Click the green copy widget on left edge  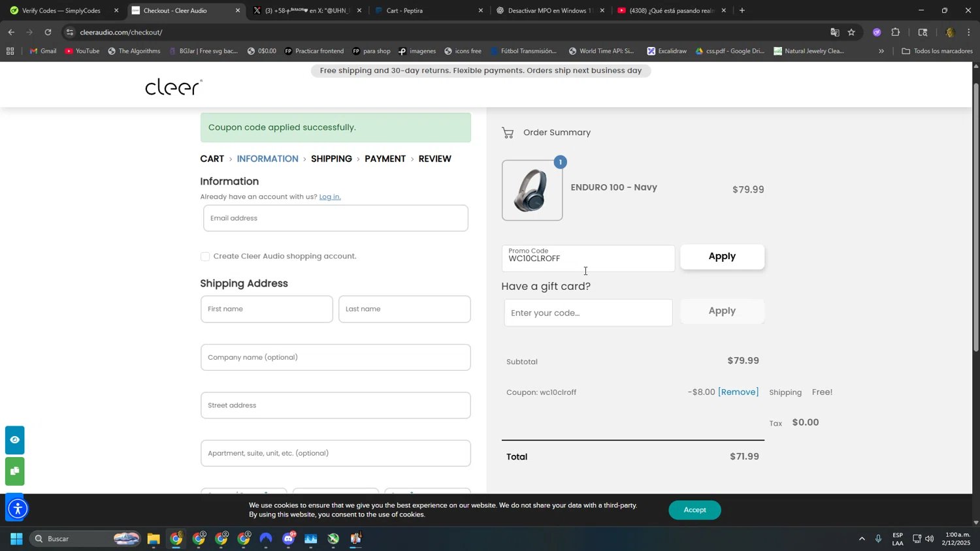[x=15, y=471]
